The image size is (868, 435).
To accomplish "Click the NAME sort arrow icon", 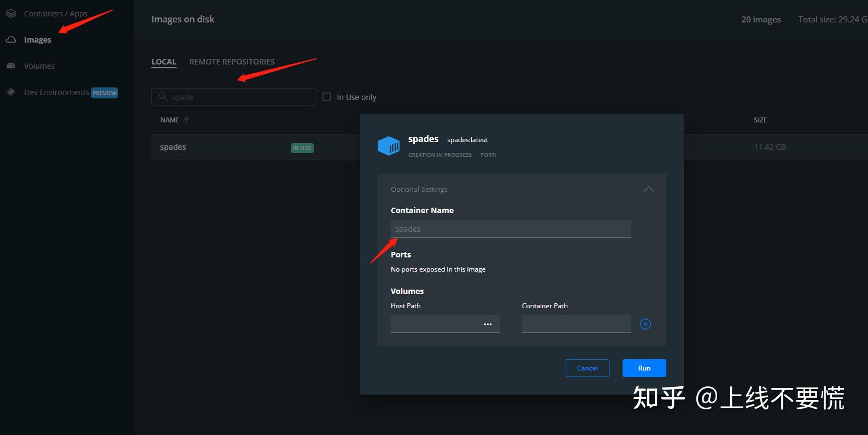I will [x=186, y=120].
